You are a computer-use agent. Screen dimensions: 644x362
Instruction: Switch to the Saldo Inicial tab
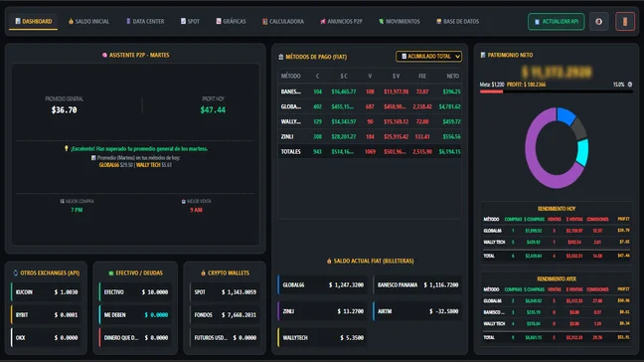coord(88,21)
